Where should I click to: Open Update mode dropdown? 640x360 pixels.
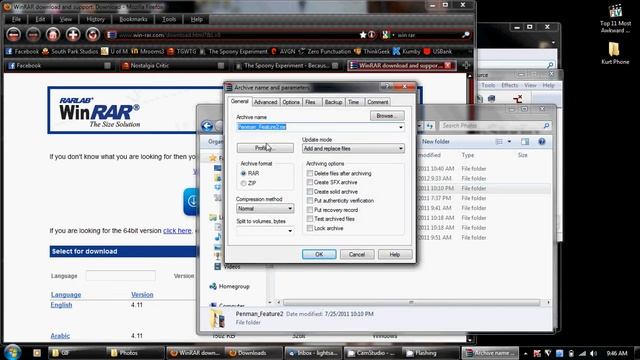coord(353,149)
